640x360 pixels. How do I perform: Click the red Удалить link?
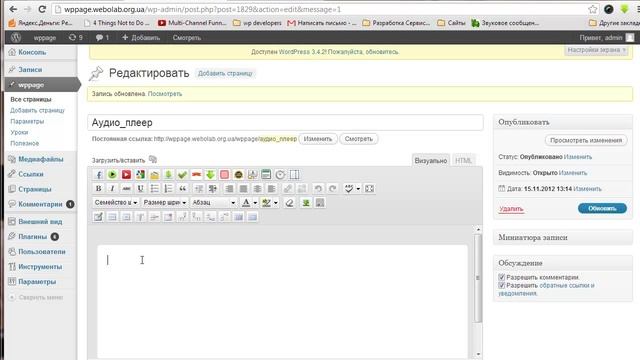click(x=511, y=209)
